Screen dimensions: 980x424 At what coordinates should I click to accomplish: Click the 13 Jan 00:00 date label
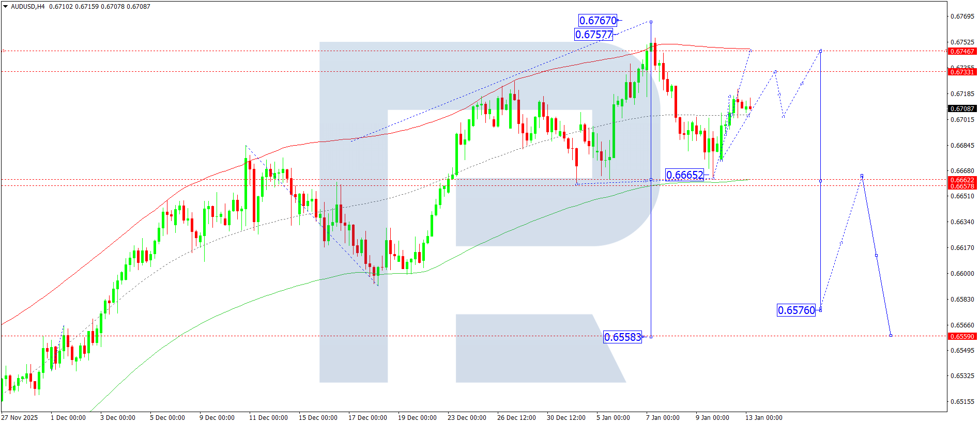tap(763, 418)
